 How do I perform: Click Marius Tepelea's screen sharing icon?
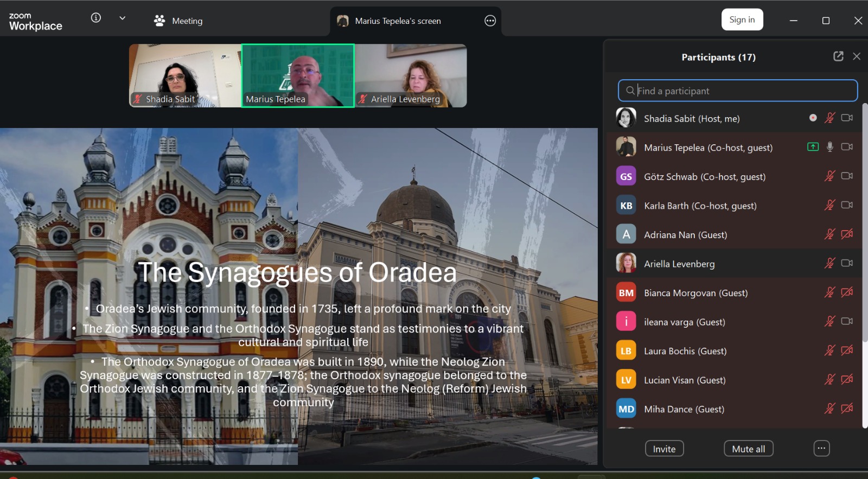pos(813,147)
